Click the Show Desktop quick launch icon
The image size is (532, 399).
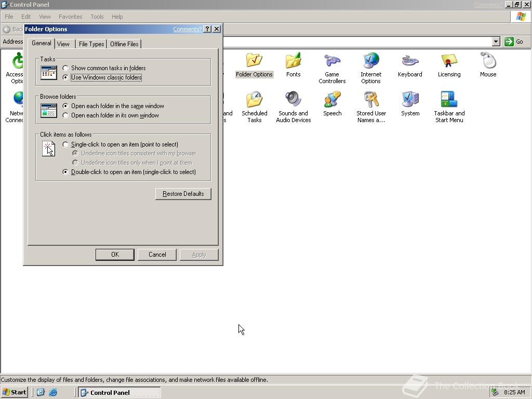[41, 392]
